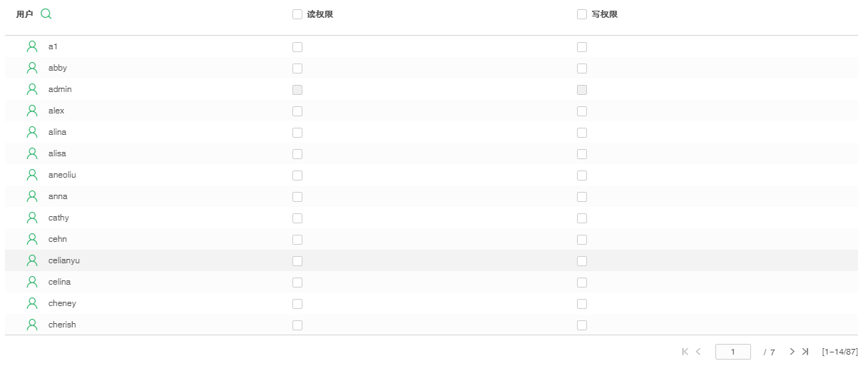Click the user icon beside celianyu
Screen dimensions: 868x371
[x=32, y=260]
